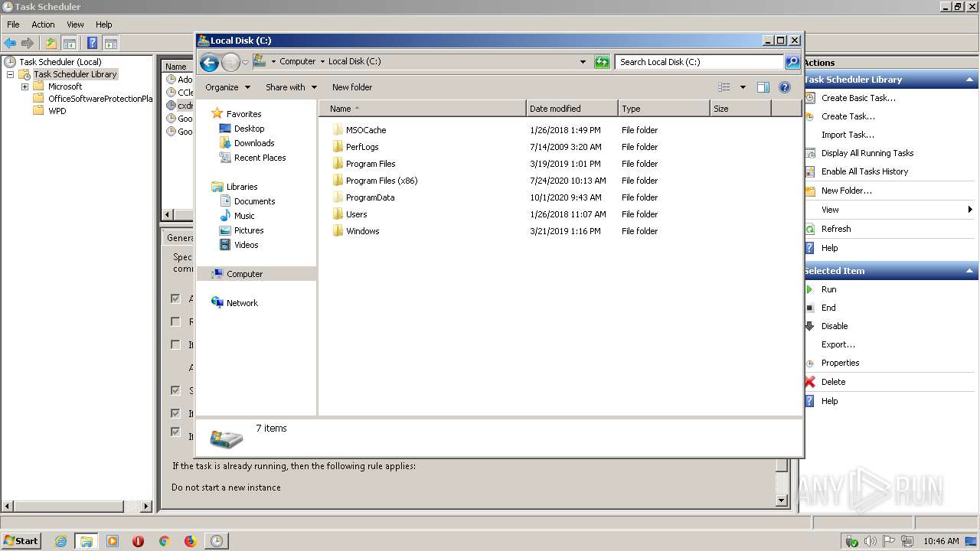Click the green refresh button beside address bar
The height and width of the screenshot is (551, 980).
tap(602, 62)
